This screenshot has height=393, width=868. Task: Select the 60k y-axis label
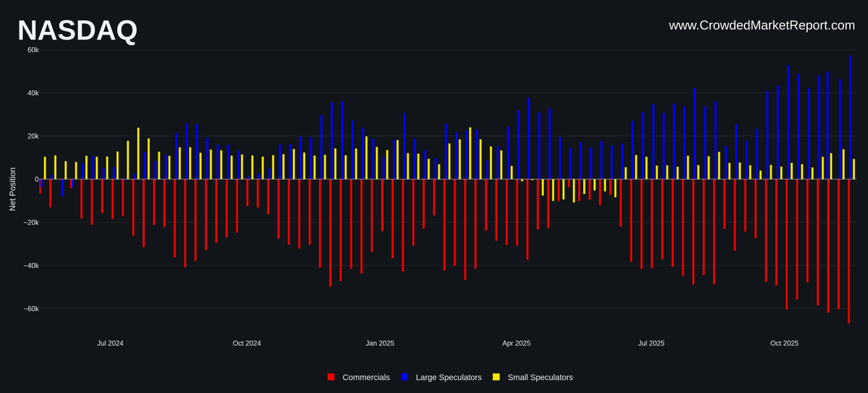[x=33, y=50]
